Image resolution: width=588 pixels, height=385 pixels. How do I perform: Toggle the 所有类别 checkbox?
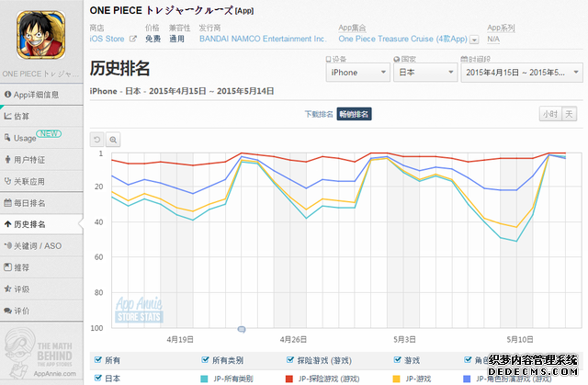205,360
